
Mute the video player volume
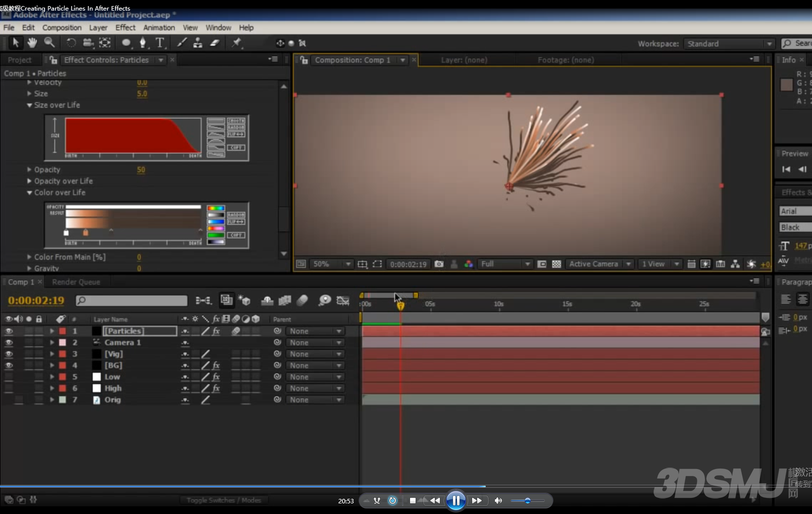(x=498, y=500)
